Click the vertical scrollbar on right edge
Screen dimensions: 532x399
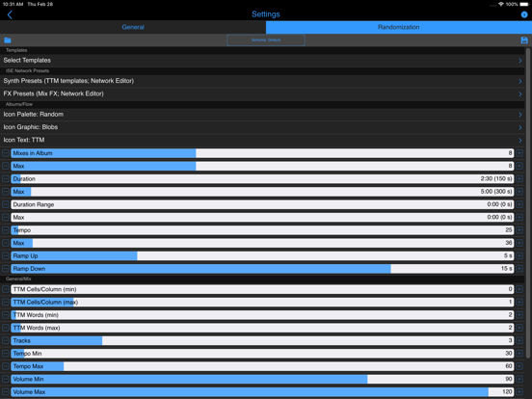(527, 202)
